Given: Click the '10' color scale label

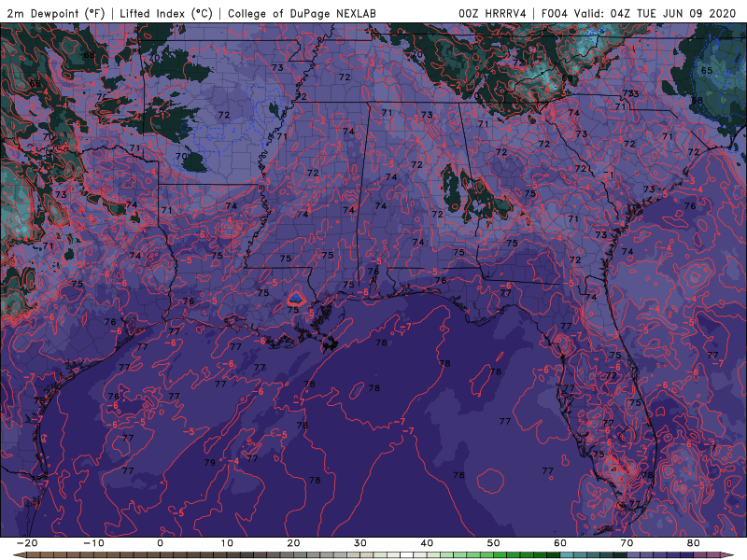Looking at the screenshot, I should [x=227, y=543].
